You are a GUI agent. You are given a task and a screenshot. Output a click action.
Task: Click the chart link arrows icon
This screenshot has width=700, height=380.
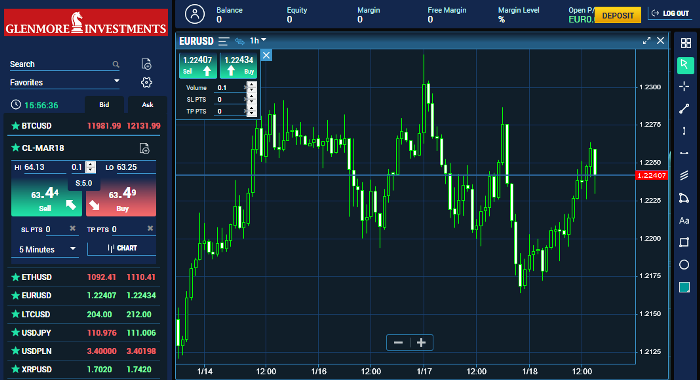(x=240, y=42)
